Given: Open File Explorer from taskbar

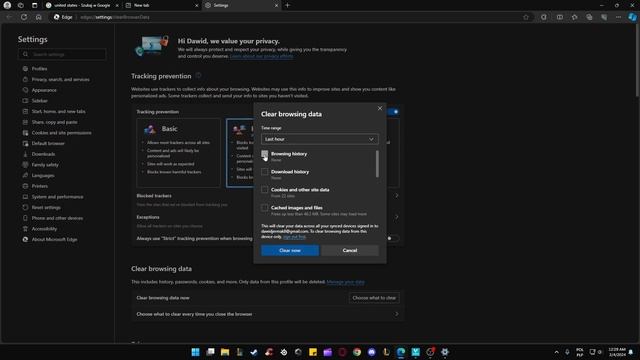Looking at the screenshot, I should click(x=225, y=352).
